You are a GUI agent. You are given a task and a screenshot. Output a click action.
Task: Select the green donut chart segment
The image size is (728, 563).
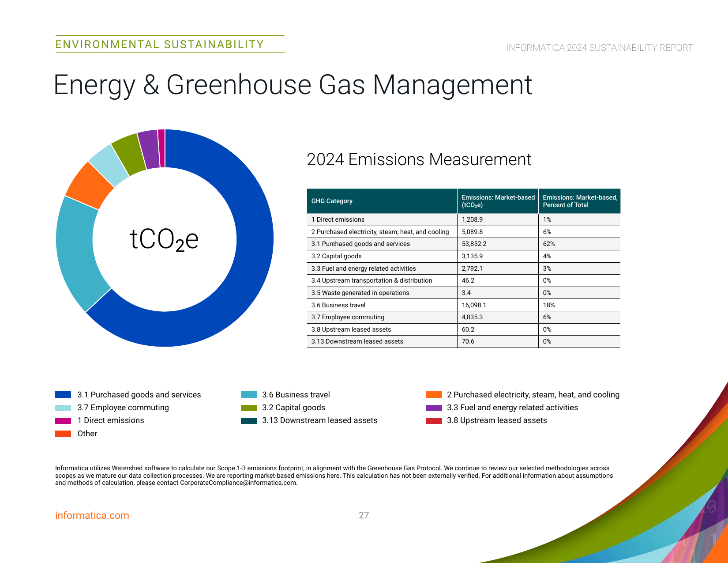pyautogui.click(x=129, y=154)
